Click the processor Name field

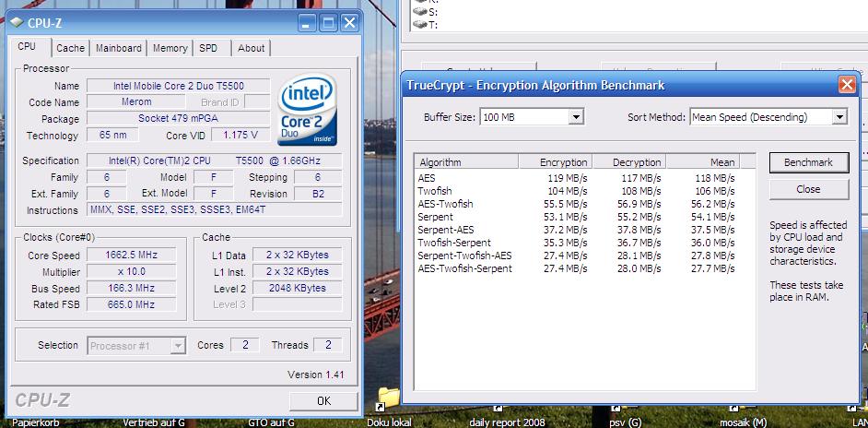click(x=178, y=86)
